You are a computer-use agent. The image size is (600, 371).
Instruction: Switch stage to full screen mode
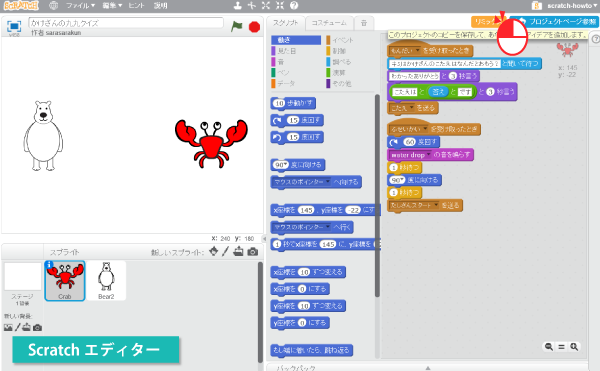14,26
